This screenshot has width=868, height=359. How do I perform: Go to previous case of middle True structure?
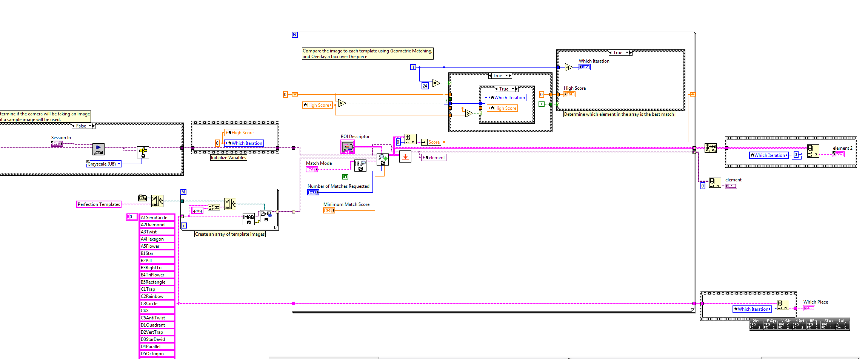pos(490,76)
